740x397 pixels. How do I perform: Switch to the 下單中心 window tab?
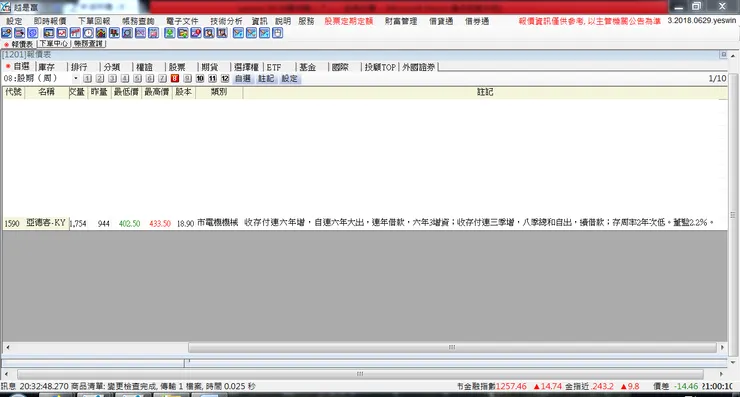pos(53,43)
